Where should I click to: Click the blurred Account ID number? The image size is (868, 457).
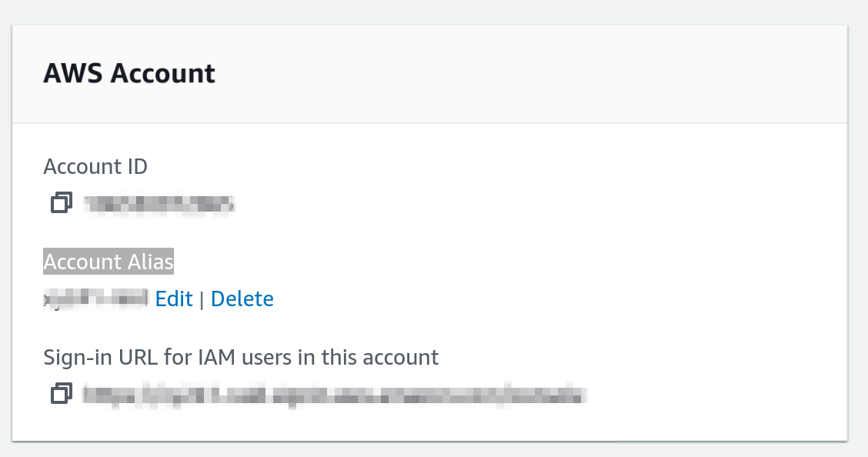[159, 204]
